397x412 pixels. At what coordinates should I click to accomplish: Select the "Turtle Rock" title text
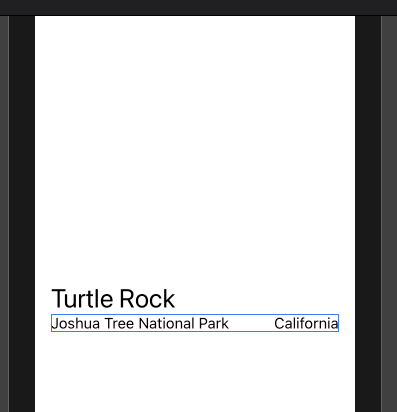[113, 299]
